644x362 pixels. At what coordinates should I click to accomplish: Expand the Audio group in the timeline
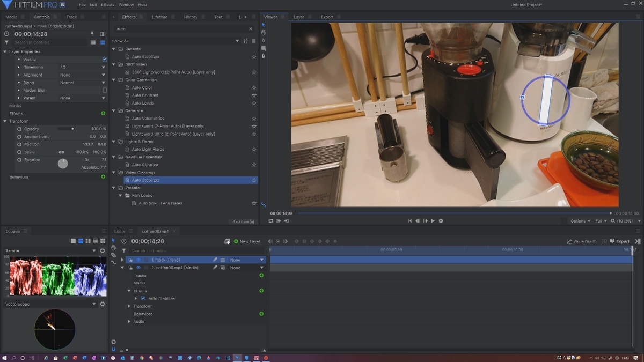tap(129, 322)
